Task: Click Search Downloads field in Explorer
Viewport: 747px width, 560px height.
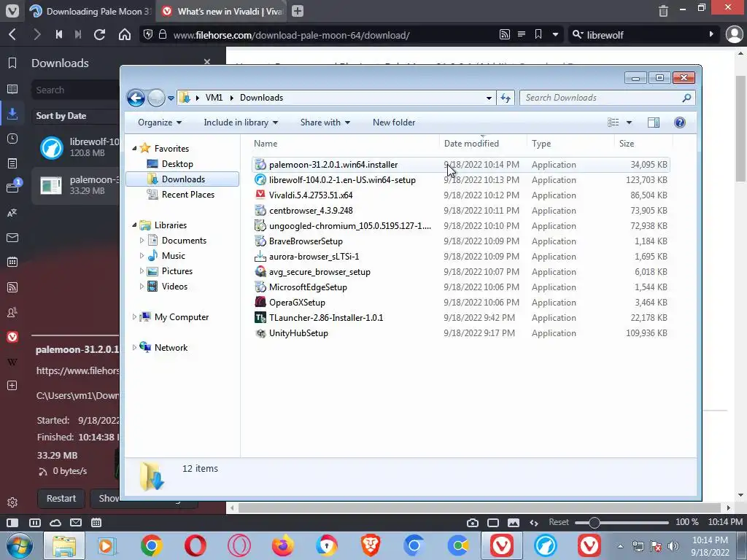Action: [x=608, y=98]
